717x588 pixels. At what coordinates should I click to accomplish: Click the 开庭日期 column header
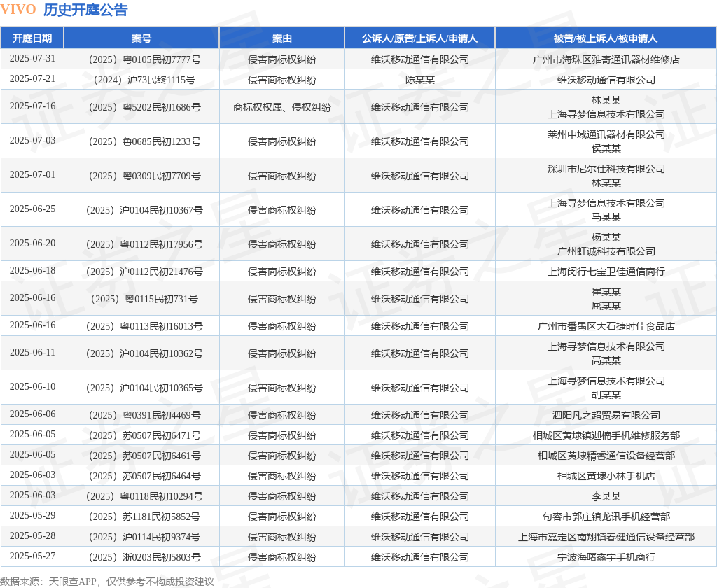(32, 38)
